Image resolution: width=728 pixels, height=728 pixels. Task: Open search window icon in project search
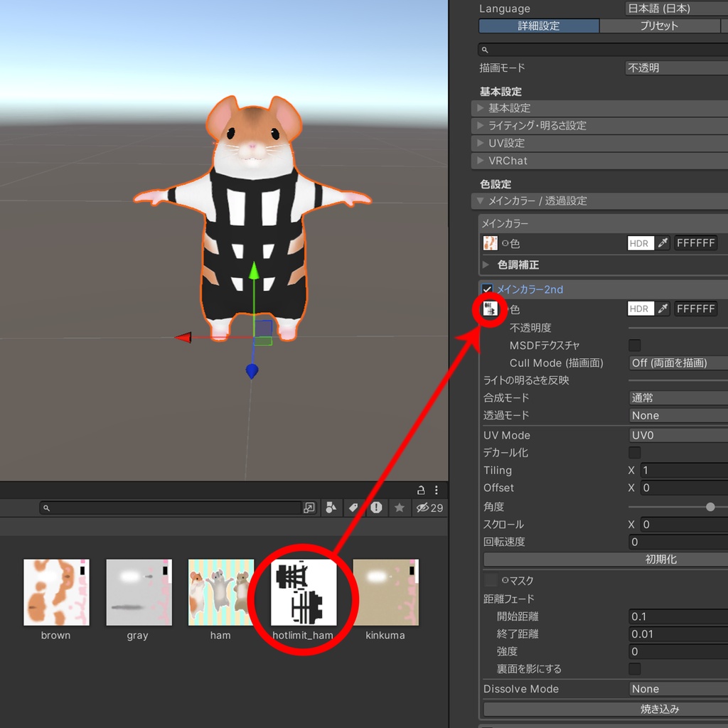(x=309, y=508)
